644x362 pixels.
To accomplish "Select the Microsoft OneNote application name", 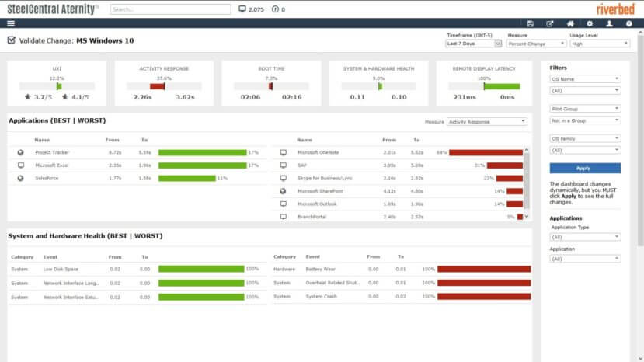I will [x=319, y=152].
